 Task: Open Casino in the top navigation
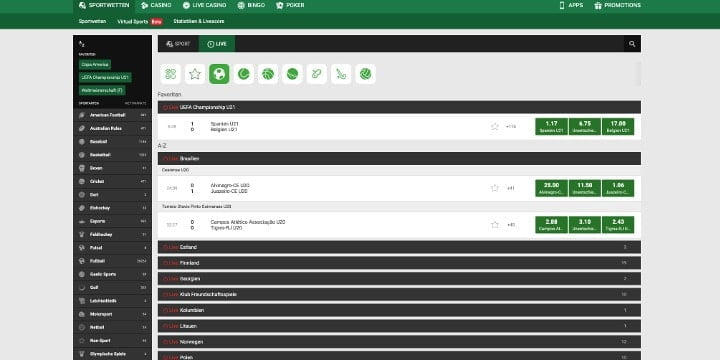[156, 6]
